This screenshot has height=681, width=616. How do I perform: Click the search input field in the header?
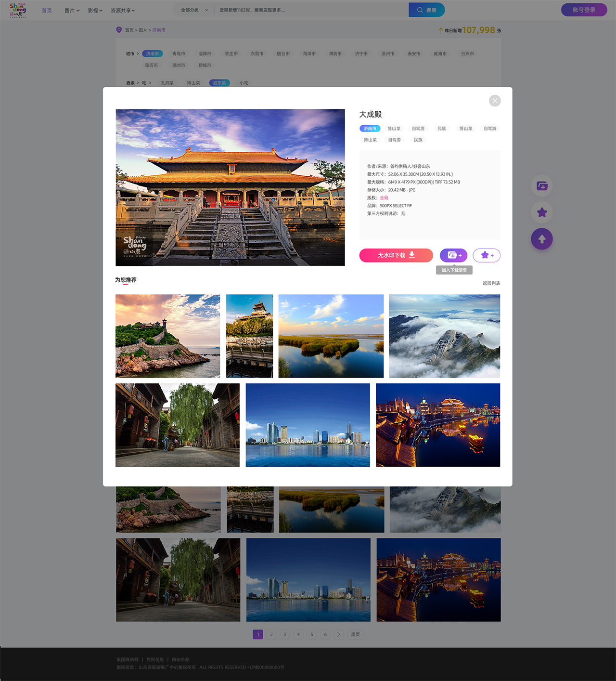point(311,10)
